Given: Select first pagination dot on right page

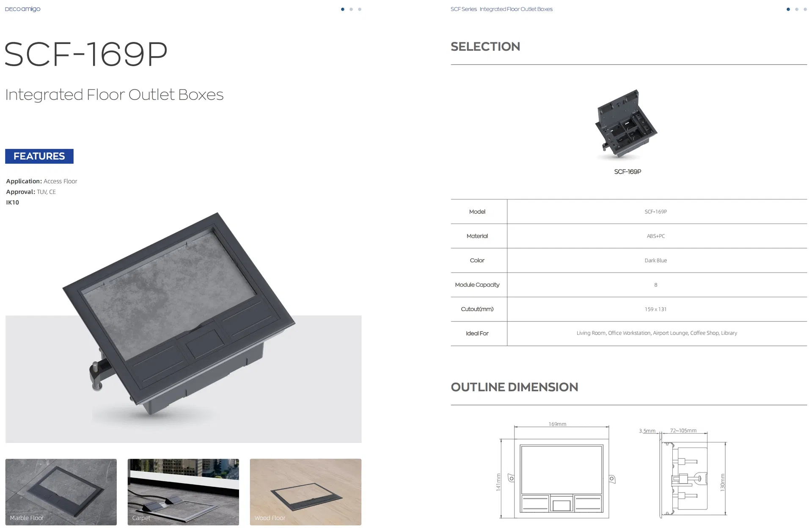Looking at the screenshot, I should click(x=788, y=9).
